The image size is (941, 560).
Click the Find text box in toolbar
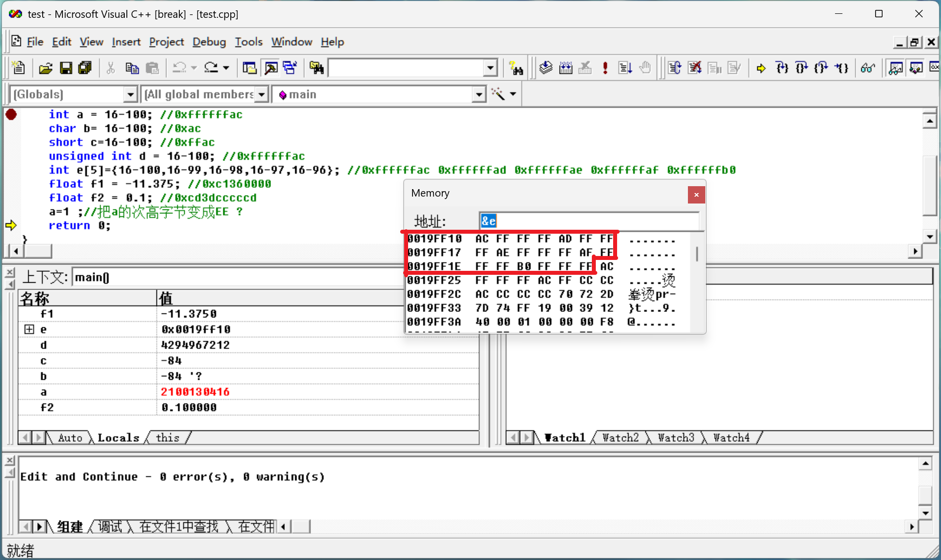(x=406, y=68)
